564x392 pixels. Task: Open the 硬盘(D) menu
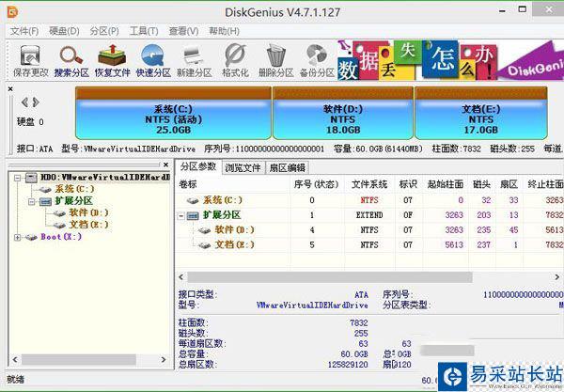coord(64,31)
